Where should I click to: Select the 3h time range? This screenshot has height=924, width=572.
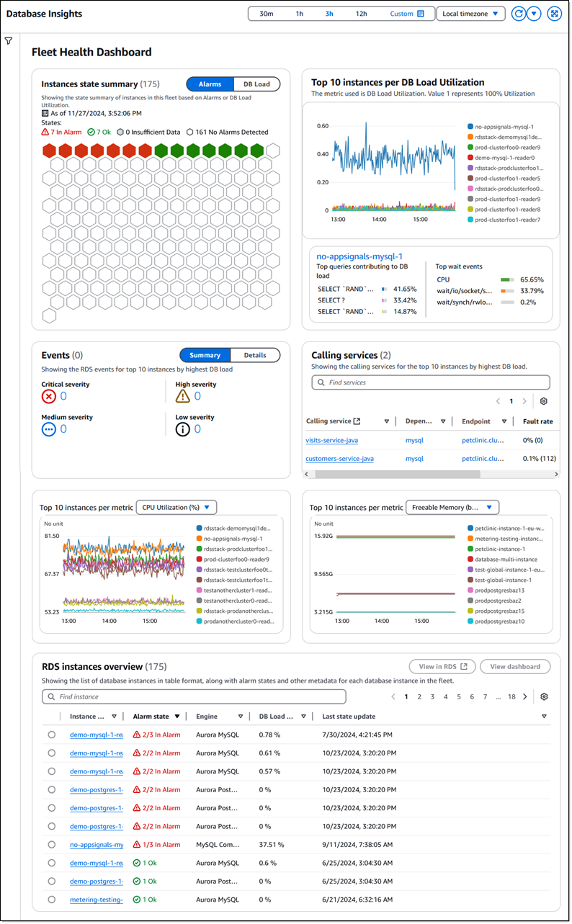point(329,14)
